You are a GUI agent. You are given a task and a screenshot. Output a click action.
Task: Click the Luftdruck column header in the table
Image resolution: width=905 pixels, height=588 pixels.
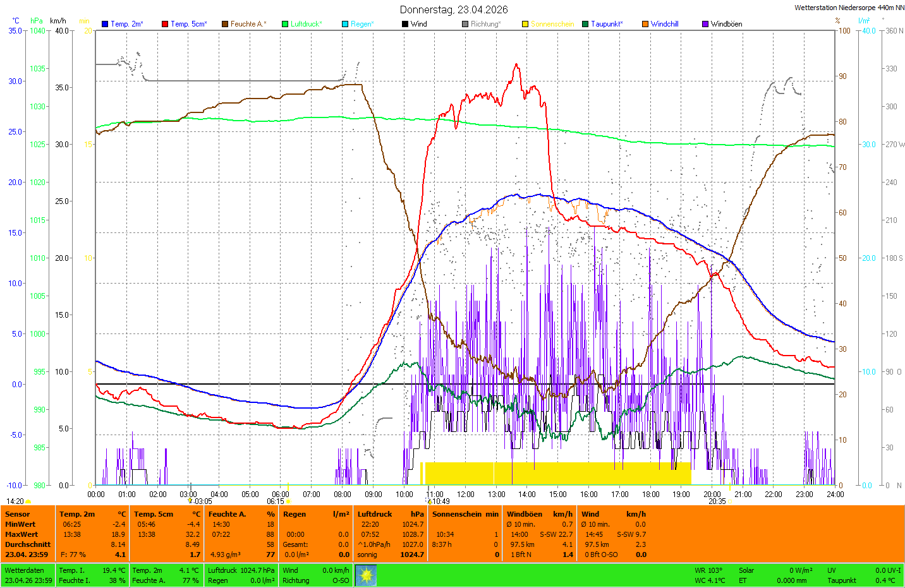375,514
